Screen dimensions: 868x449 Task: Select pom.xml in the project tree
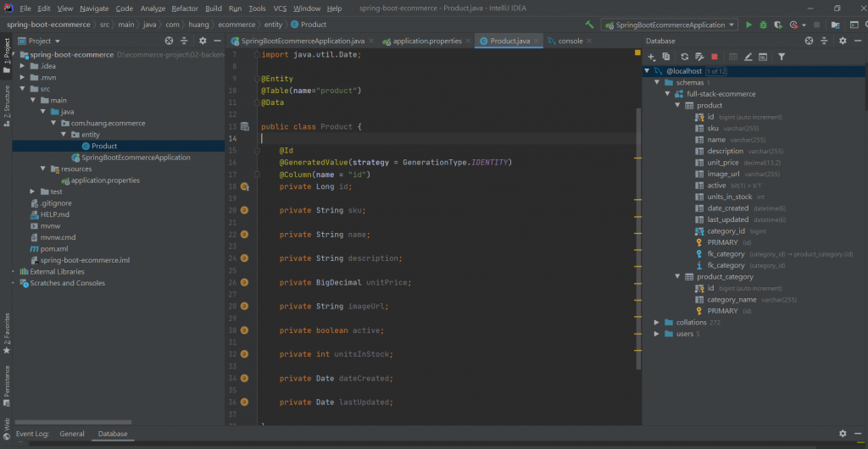pyautogui.click(x=53, y=249)
